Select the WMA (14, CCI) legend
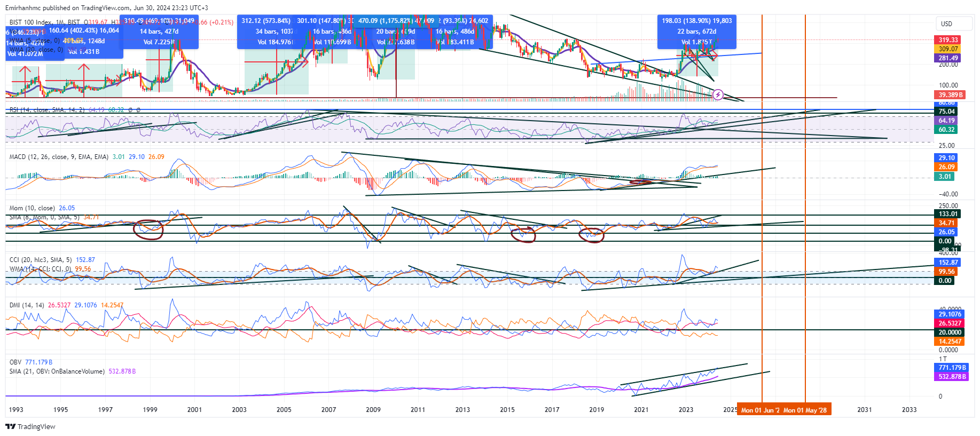This screenshot has width=980, height=436. click(40, 269)
